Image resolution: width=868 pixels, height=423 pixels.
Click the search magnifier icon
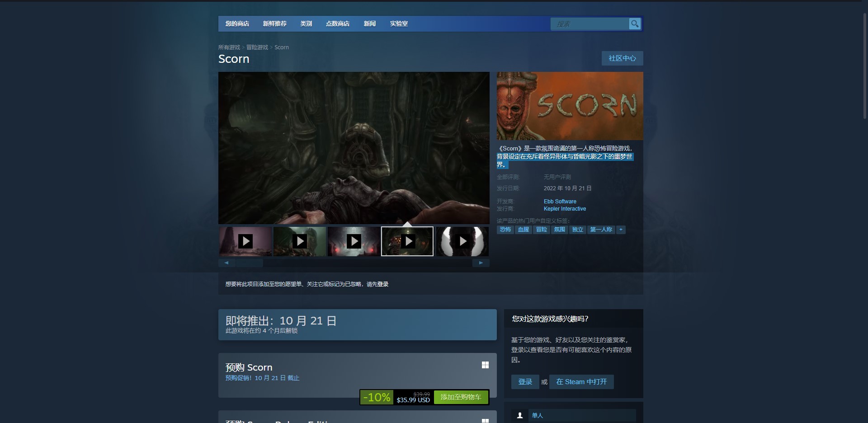pos(635,24)
